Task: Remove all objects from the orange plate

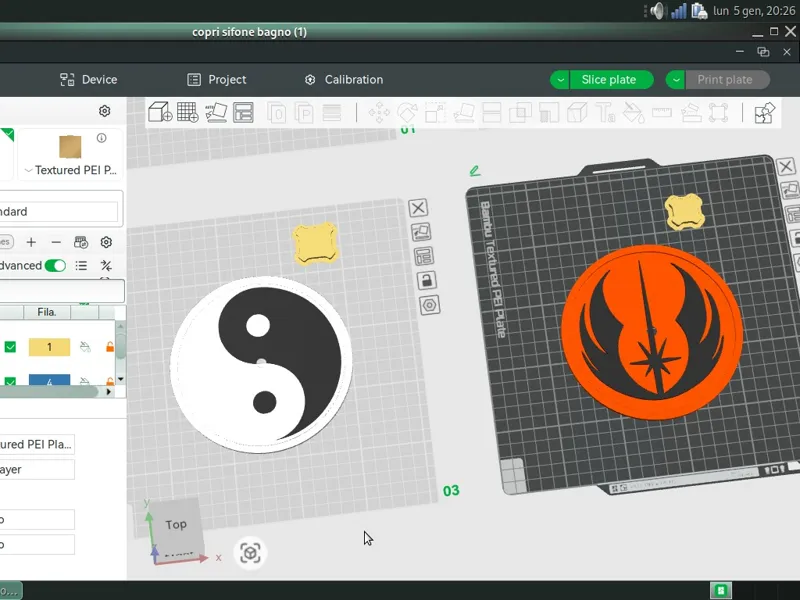Action: tap(786, 166)
